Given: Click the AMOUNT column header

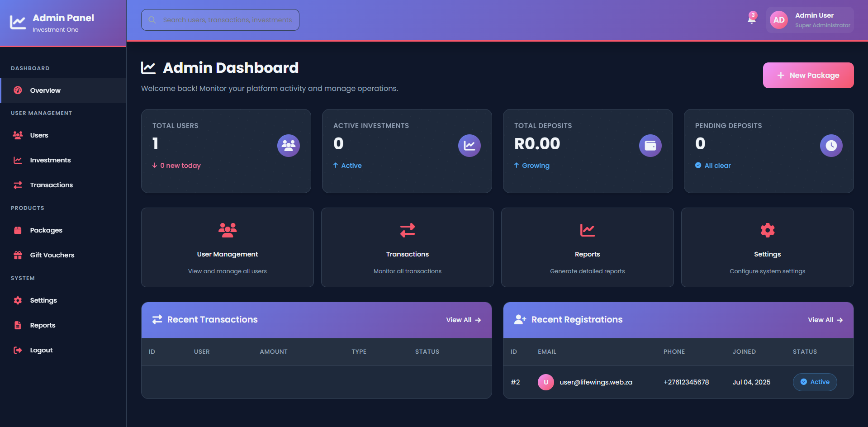Looking at the screenshot, I should [274, 351].
